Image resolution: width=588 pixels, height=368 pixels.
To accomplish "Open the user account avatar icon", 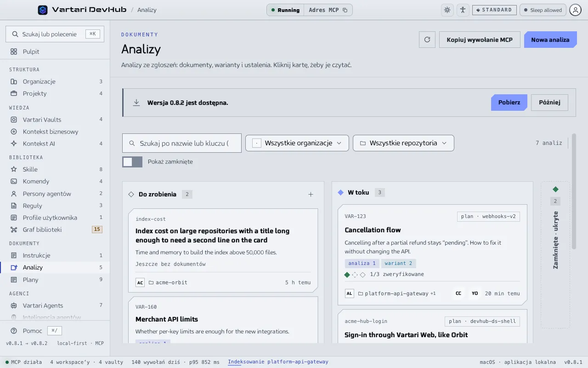I will [575, 10].
